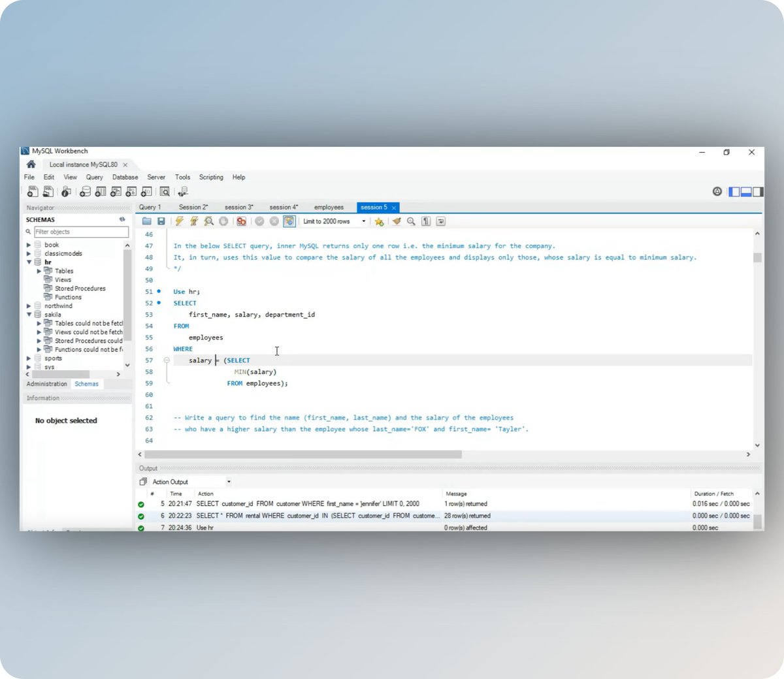
Task: Open an SQL script file in new tab
Action: [x=48, y=192]
